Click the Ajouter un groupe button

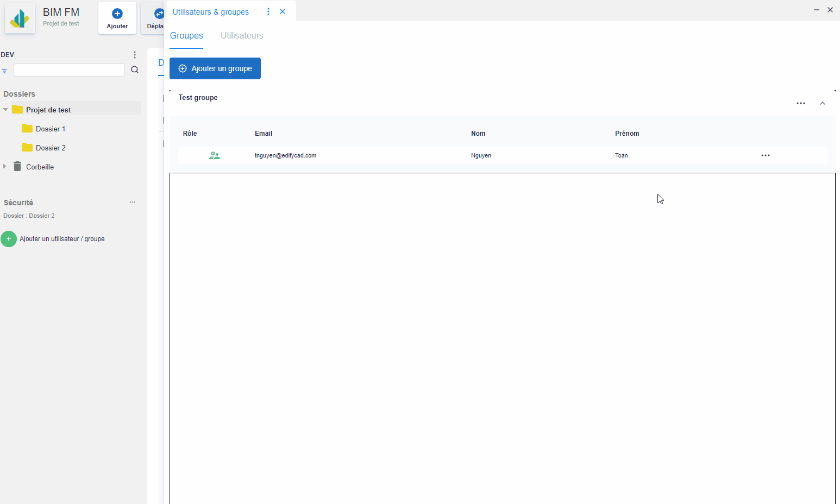point(215,68)
